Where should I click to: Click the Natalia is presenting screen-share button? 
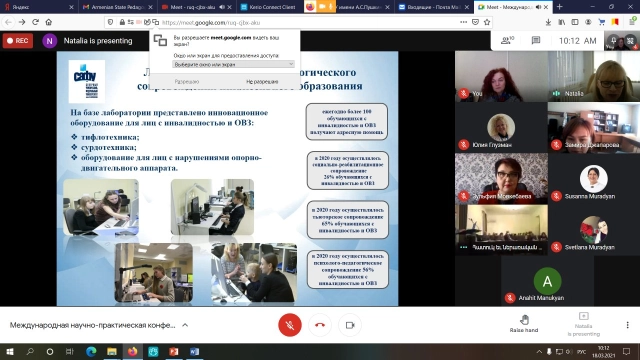point(584,324)
